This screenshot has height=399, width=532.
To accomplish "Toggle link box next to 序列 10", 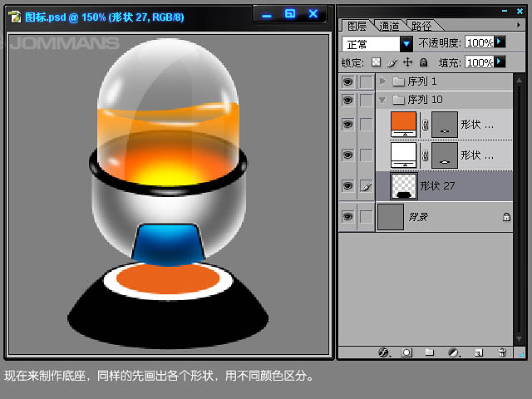I will (x=366, y=100).
